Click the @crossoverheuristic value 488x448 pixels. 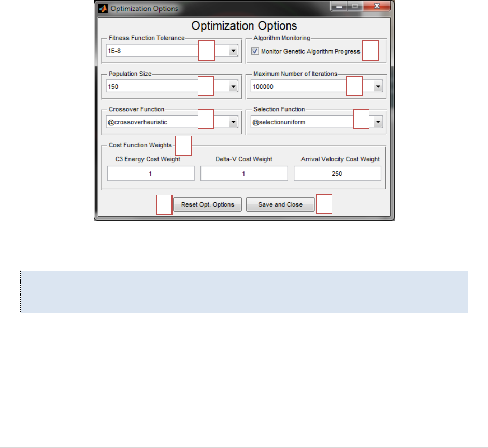pyautogui.click(x=138, y=122)
